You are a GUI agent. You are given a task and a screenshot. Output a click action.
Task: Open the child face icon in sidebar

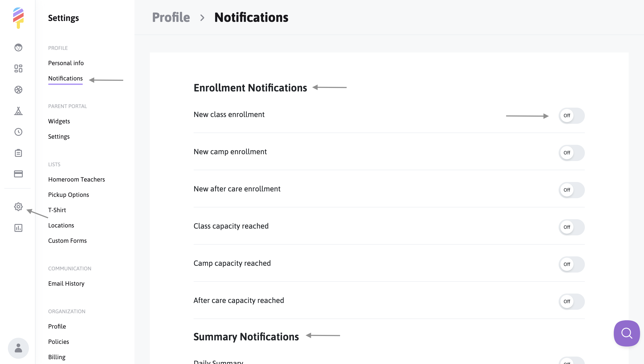pos(18,47)
